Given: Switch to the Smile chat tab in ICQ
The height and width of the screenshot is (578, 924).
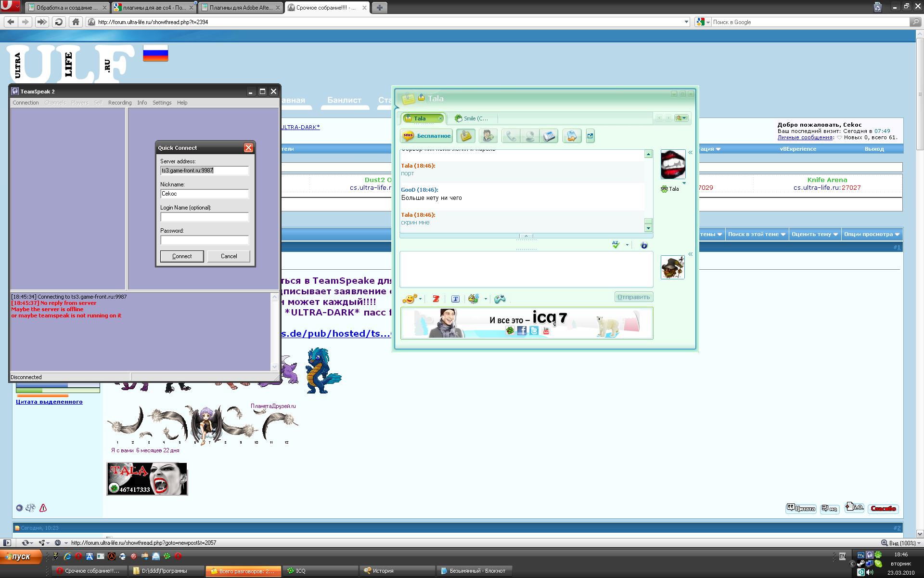Looking at the screenshot, I should (x=472, y=118).
